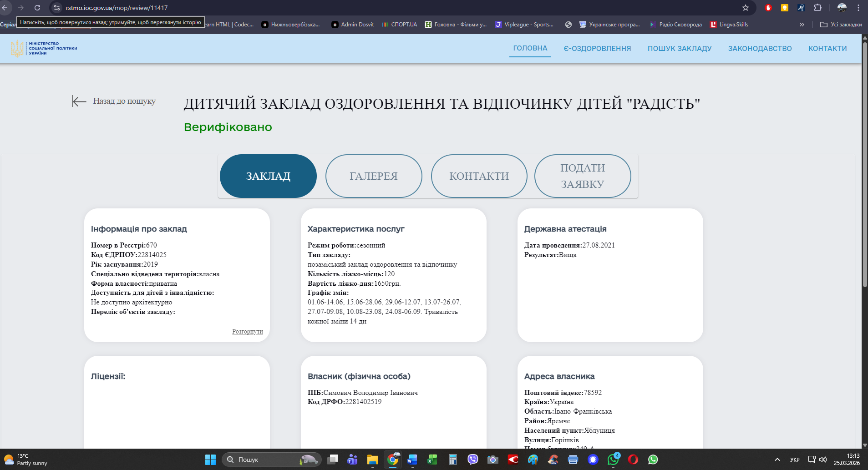Switch to the ГАЛЕРЕЯ tab
This screenshot has height=470, width=868.
[x=374, y=176]
